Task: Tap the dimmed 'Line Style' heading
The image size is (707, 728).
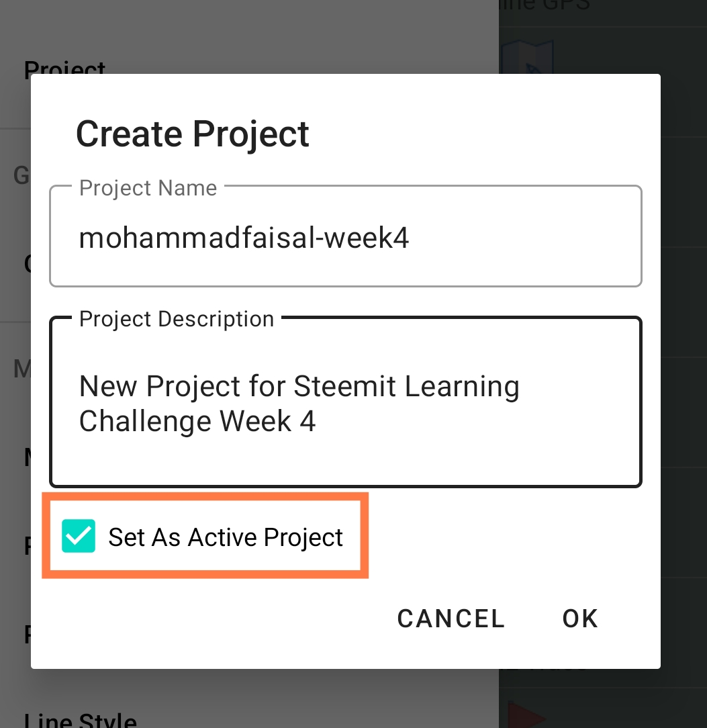Action: pos(81,720)
